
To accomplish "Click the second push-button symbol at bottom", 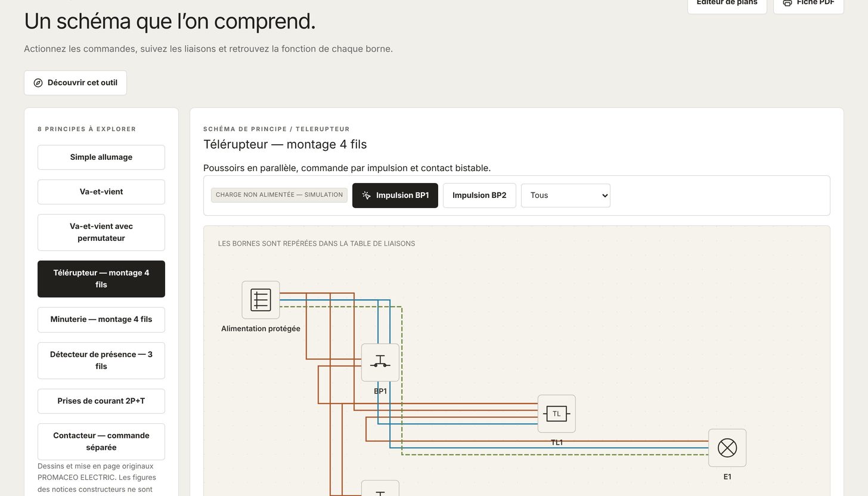I will click(380, 488).
